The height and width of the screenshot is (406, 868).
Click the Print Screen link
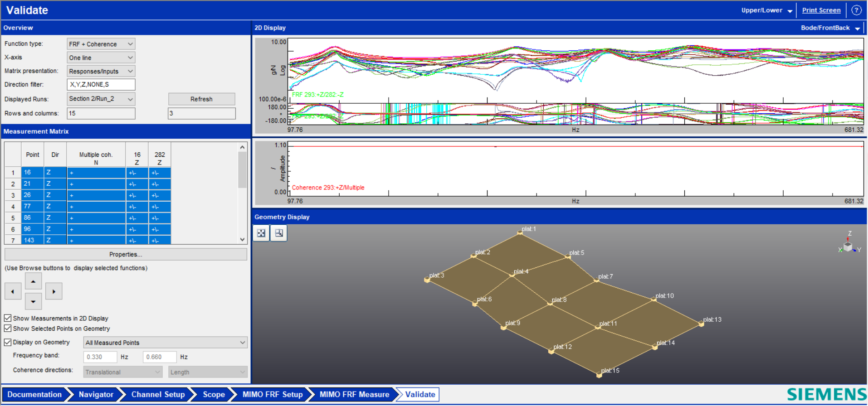click(x=821, y=10)
